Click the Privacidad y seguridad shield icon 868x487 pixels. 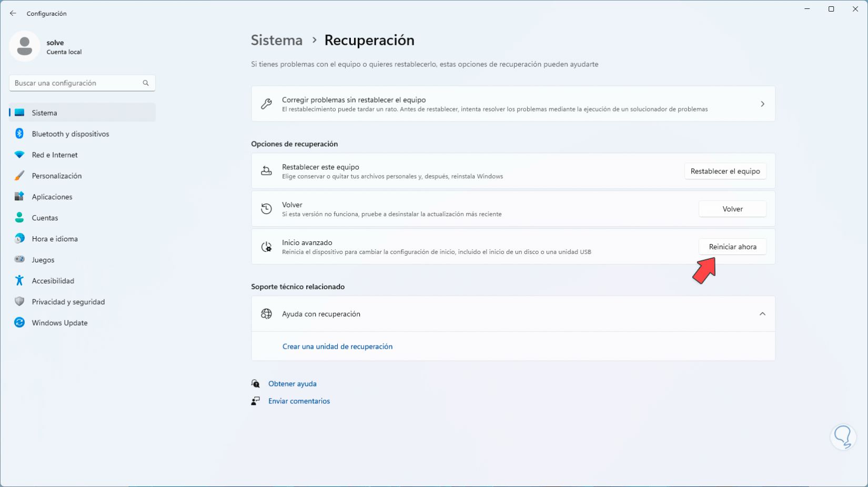tap(19, 302)
